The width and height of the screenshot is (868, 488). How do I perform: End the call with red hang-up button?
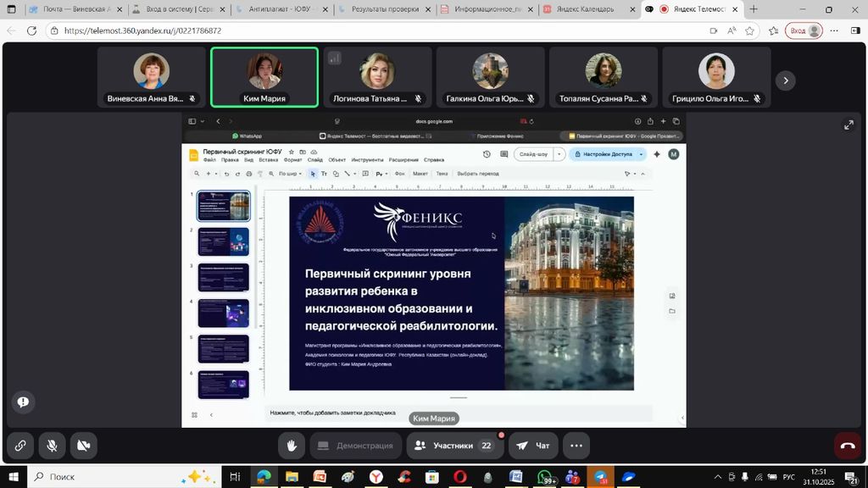pyautogui.click(x=847, y=446)
